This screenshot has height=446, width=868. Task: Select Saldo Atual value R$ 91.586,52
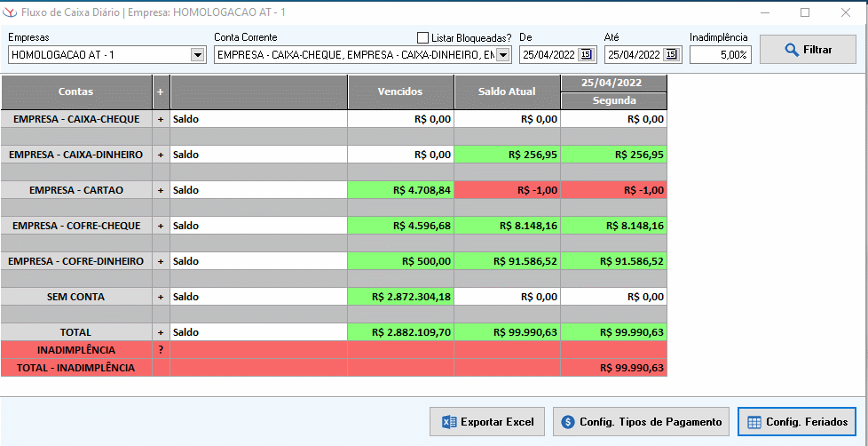coord(507,261)
